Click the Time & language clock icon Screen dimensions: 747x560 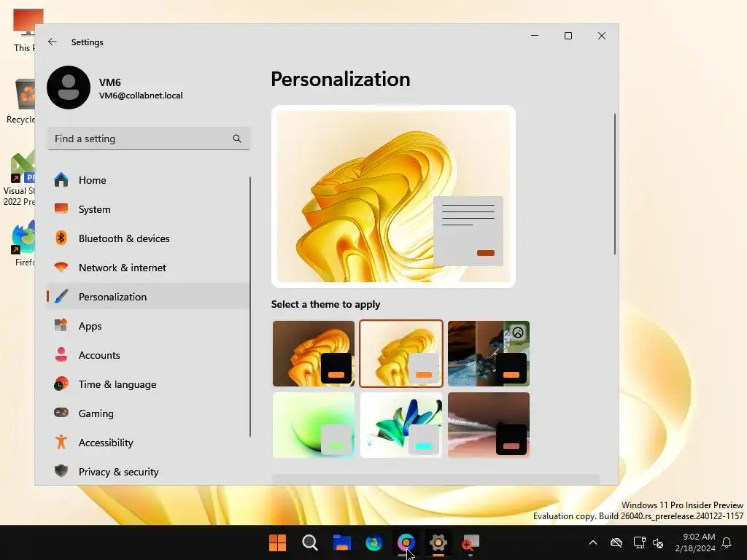click(x=61, y=384)
